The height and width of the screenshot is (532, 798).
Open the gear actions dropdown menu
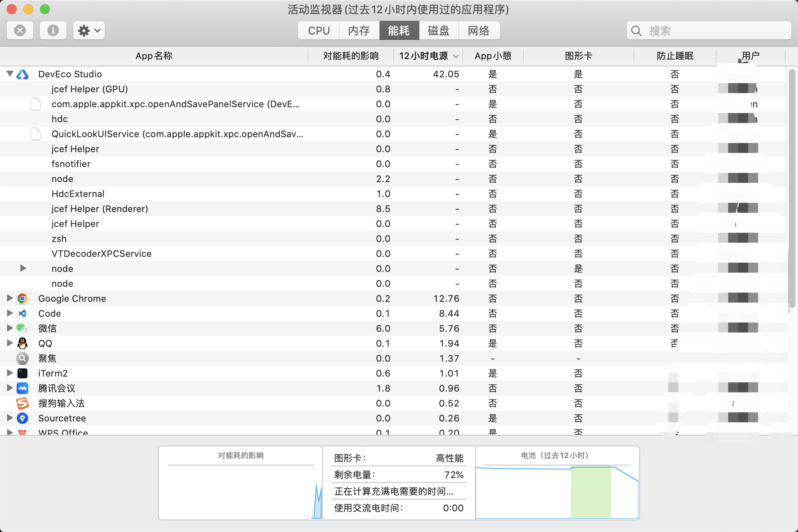tap(89, 30)
